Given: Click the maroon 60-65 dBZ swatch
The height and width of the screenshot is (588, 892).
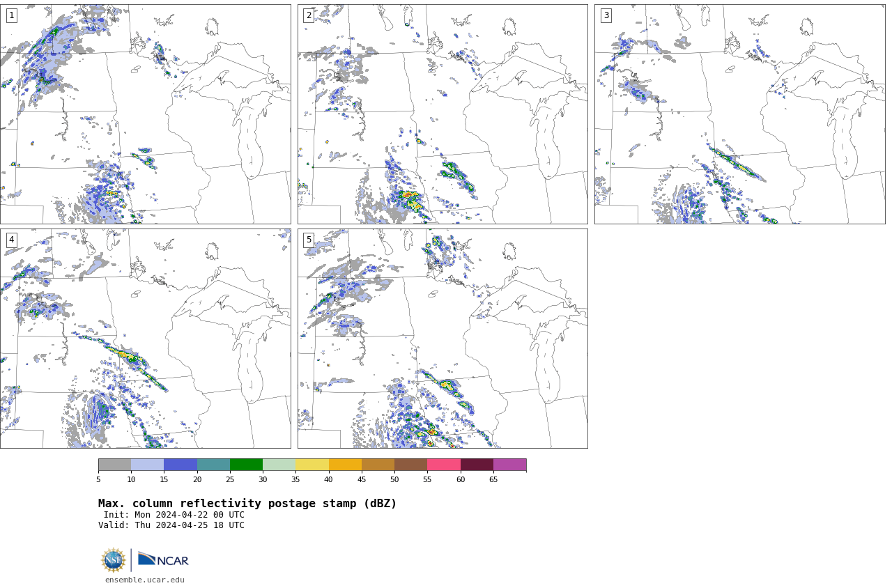Looking at the screenshot, I should 477,465.
